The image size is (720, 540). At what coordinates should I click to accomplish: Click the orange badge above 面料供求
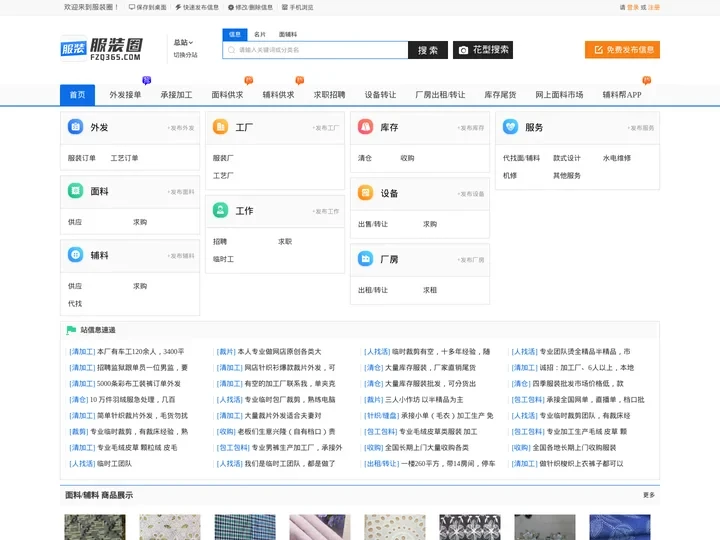[x=249, y=80]
